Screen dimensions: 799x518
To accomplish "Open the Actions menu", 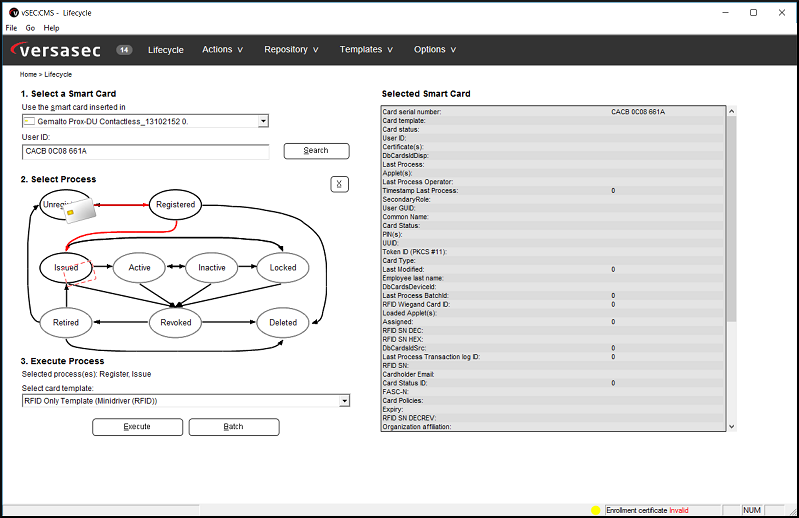I will coord(223,50).
